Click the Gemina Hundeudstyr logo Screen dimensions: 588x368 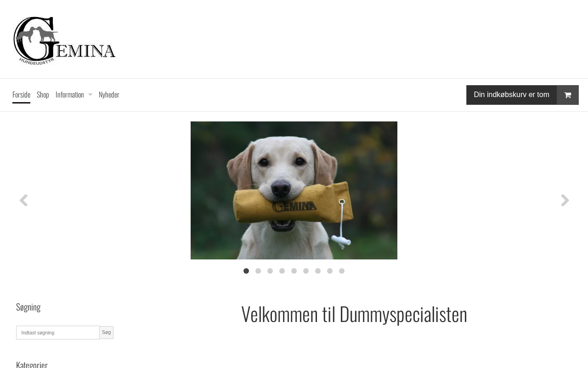64,40
